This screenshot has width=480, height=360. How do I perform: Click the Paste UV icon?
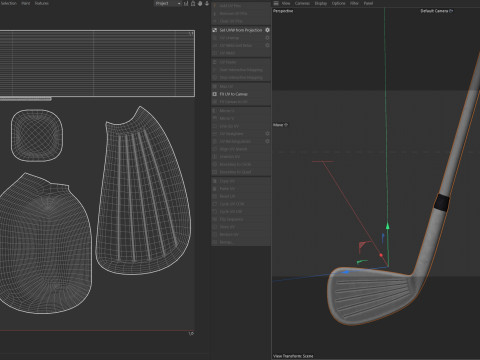pos(215,188)
